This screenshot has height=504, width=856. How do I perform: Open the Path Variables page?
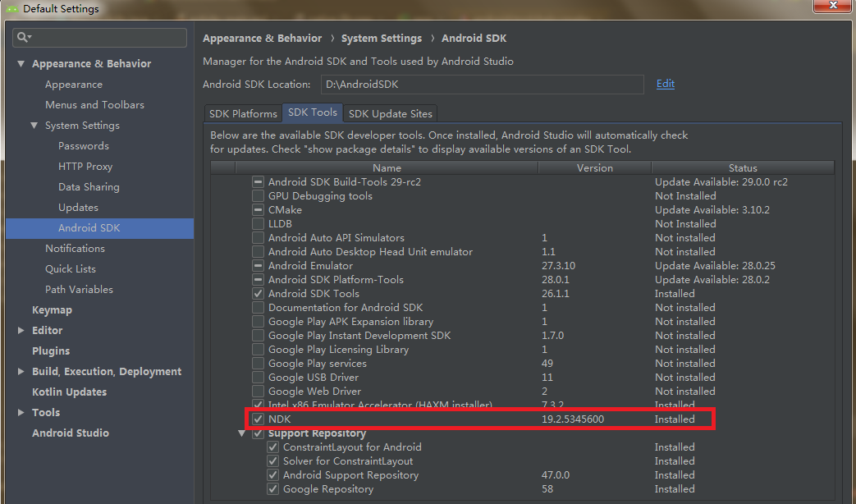[x=79, y=289]
